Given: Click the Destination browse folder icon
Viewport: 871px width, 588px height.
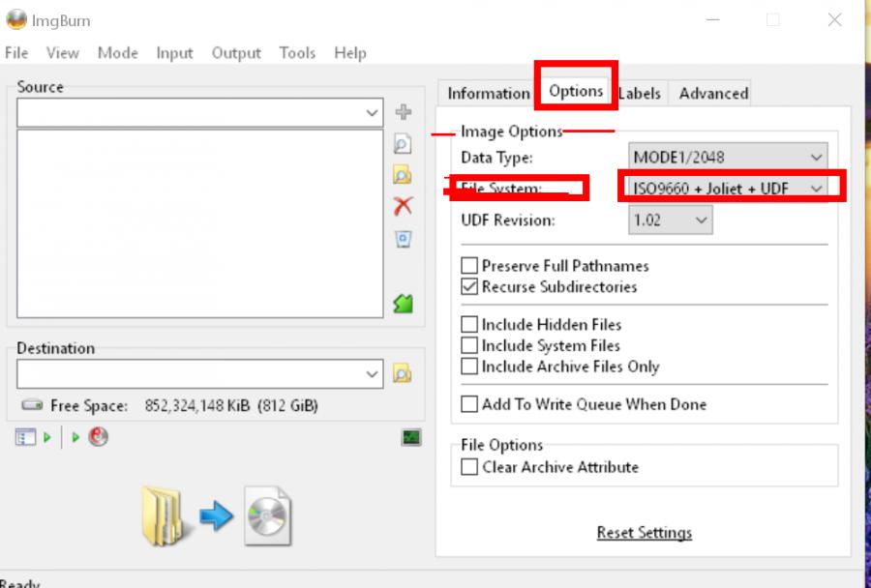Looking at the screenshot, I should (x=403, y=373).
